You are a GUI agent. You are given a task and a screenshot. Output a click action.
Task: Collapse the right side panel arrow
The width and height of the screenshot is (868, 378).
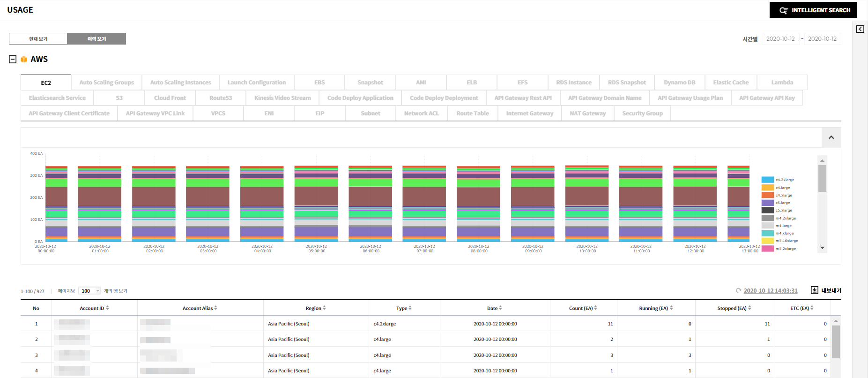(x=860, y=29)
